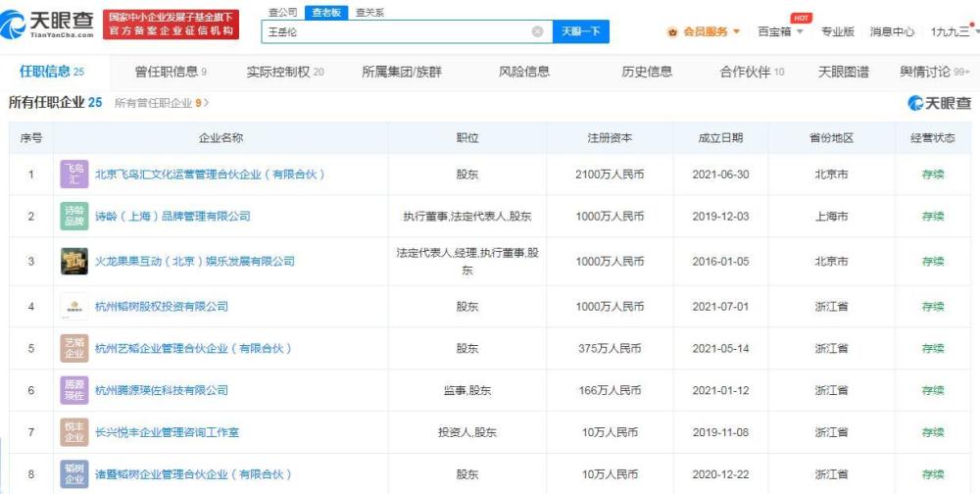This screenshot has width=980, height=494.
Task: Click the 职位 column header
Action: click(x=467, y=138)
